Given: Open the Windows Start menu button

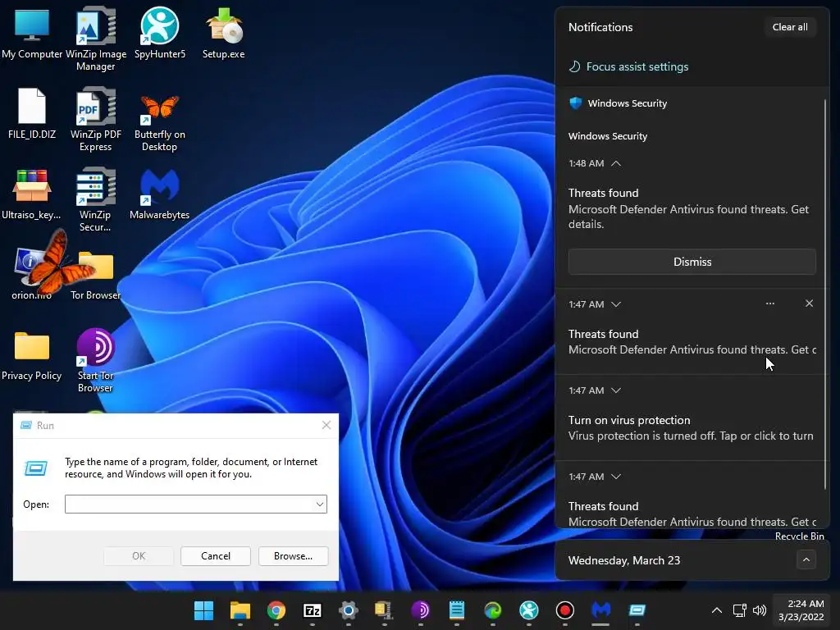Looking at the screenshot, I should [x=203, y=610].
